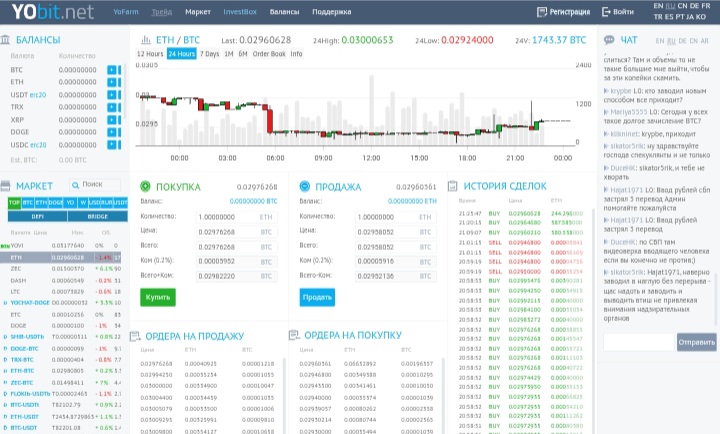Click the chart icon next to ETH / BTC

146,40
